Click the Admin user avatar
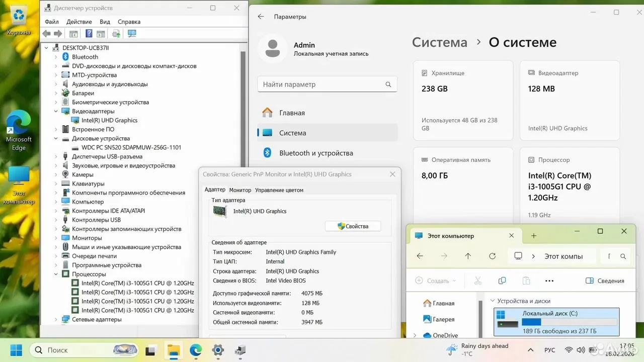 (x=273, y=48)
